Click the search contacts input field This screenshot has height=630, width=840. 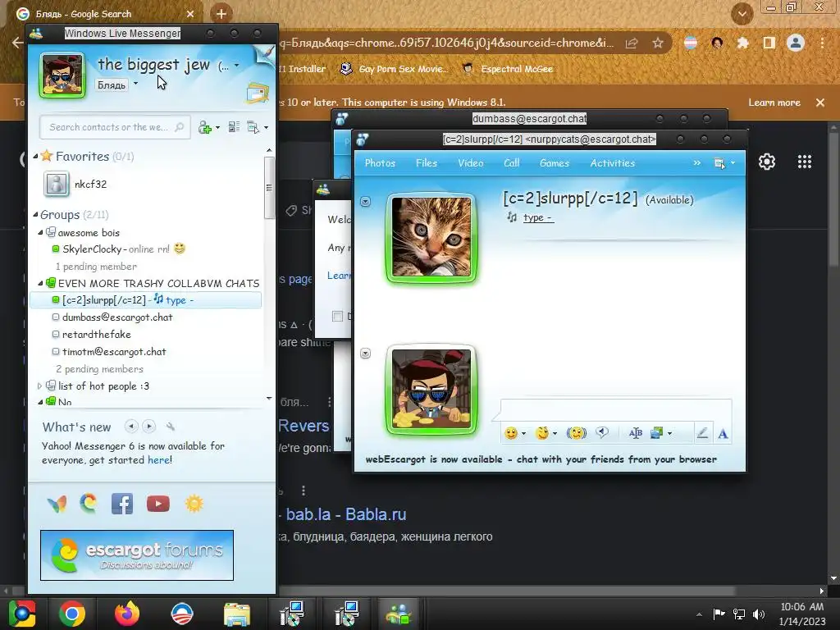115,127
